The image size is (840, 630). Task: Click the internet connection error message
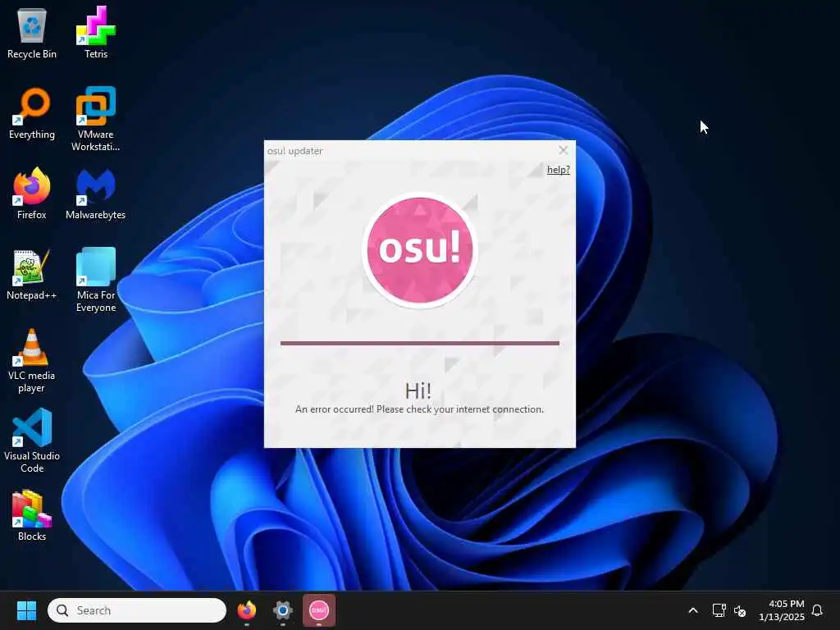click(419, 409)
